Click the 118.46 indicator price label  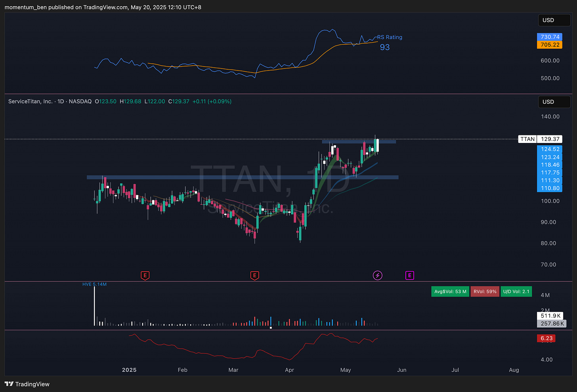(x=550, y=165)
